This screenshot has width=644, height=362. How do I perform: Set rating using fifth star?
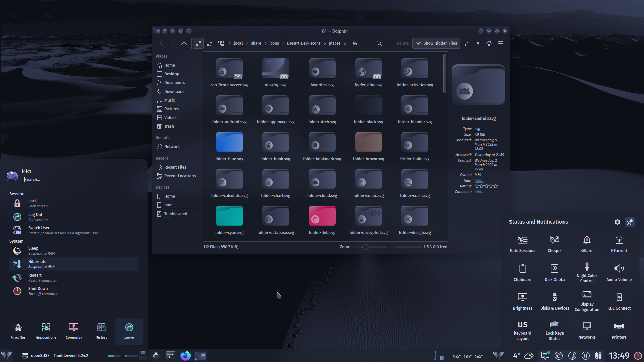[496, 186]
